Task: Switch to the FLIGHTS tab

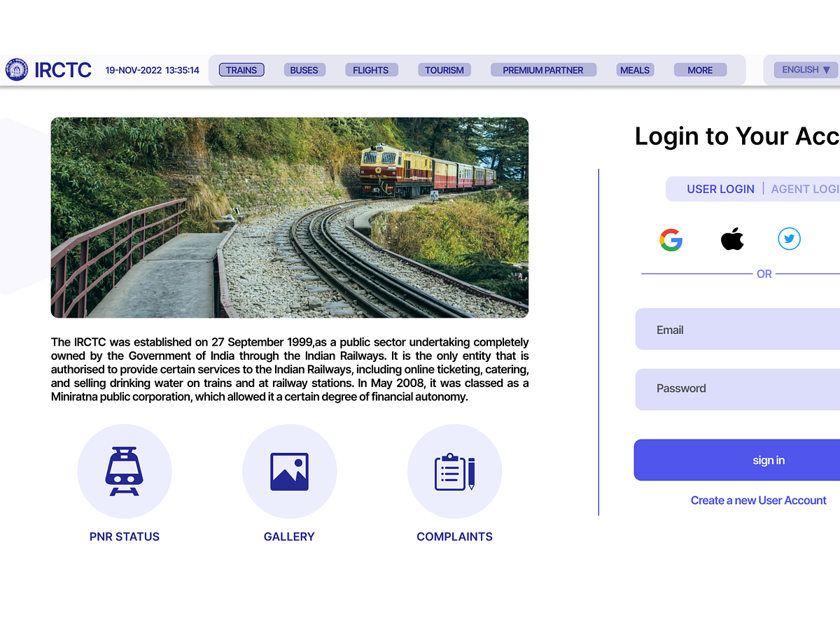Action: [371, 70]
